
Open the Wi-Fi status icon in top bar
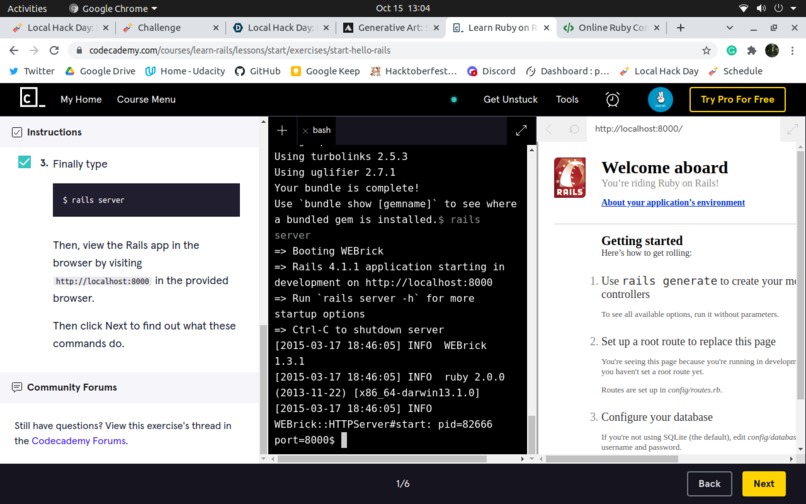click(743, 8)
